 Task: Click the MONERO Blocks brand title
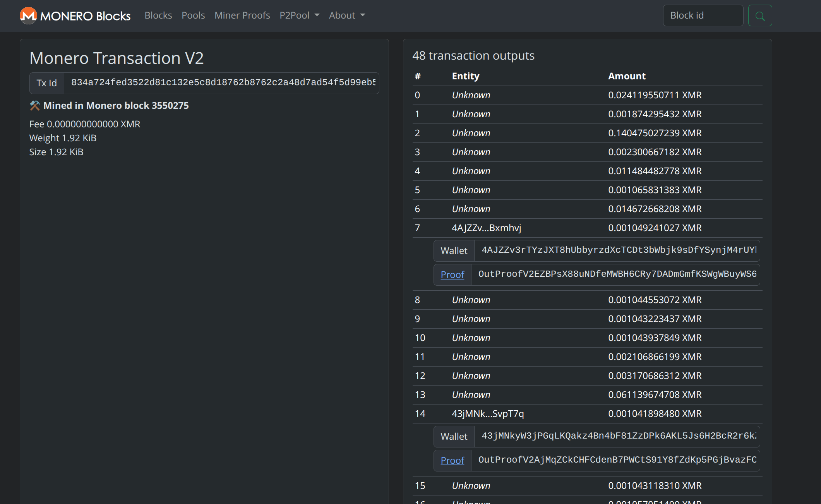tap(85, 16)
